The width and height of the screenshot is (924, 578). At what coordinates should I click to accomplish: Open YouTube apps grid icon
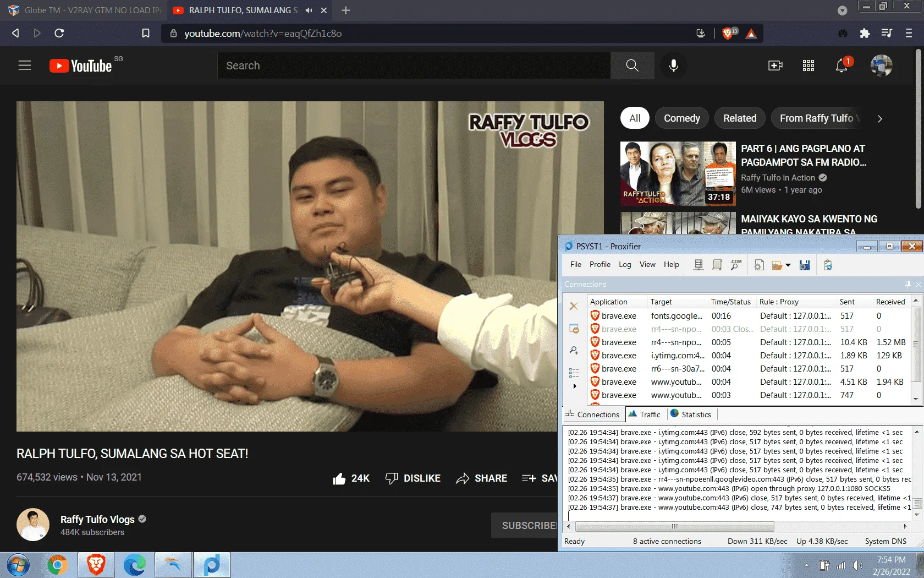809,66
